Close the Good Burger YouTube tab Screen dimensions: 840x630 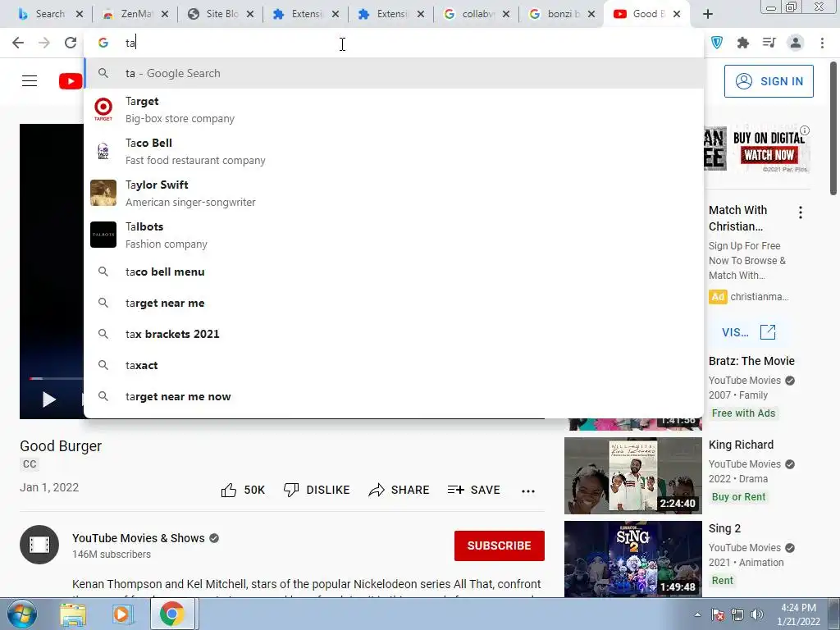click(x=677, y=15)
